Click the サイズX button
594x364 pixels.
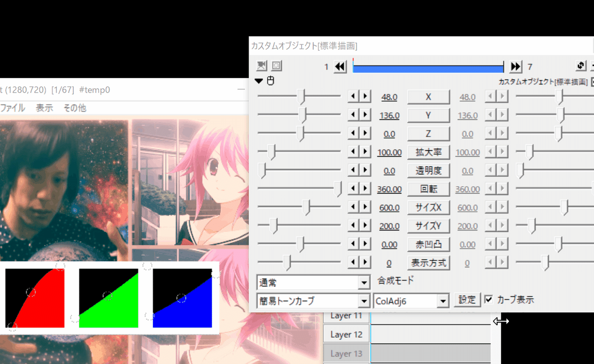pos(428,207)
